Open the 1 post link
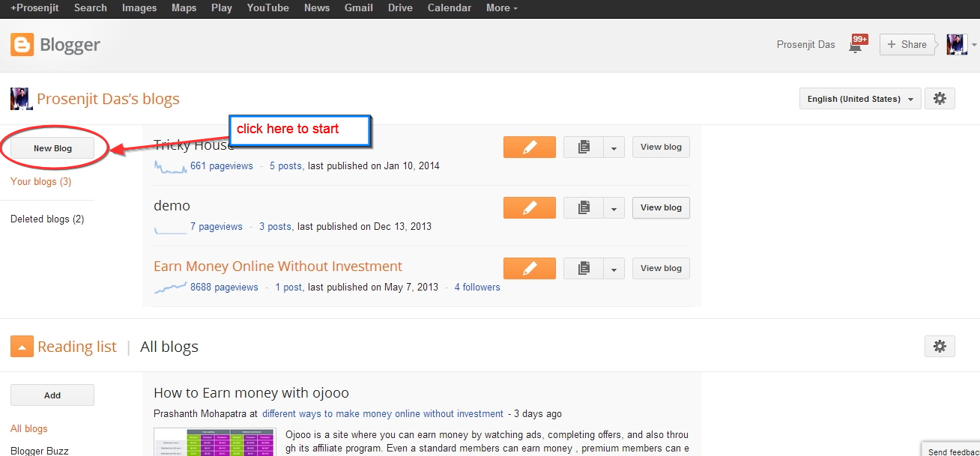Image resolution: width=980 pixels, height=456 pixels. (x=289, y=287)
